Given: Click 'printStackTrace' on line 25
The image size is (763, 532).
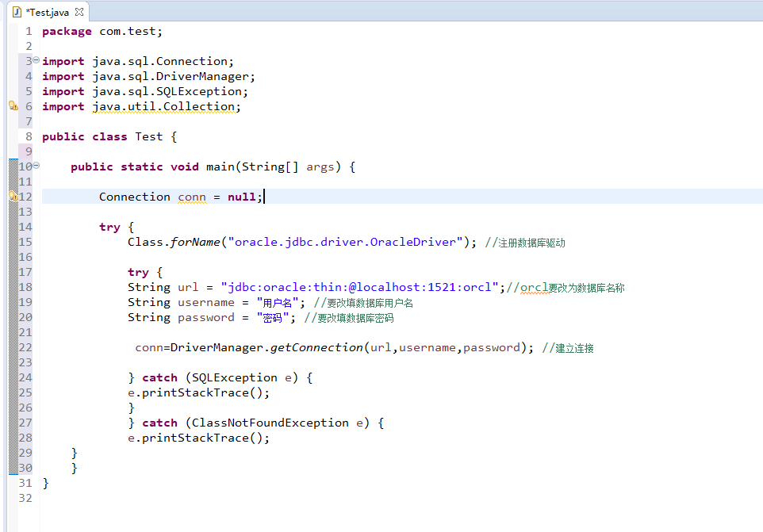Looking at the screenshot, I should pos(195,393).
